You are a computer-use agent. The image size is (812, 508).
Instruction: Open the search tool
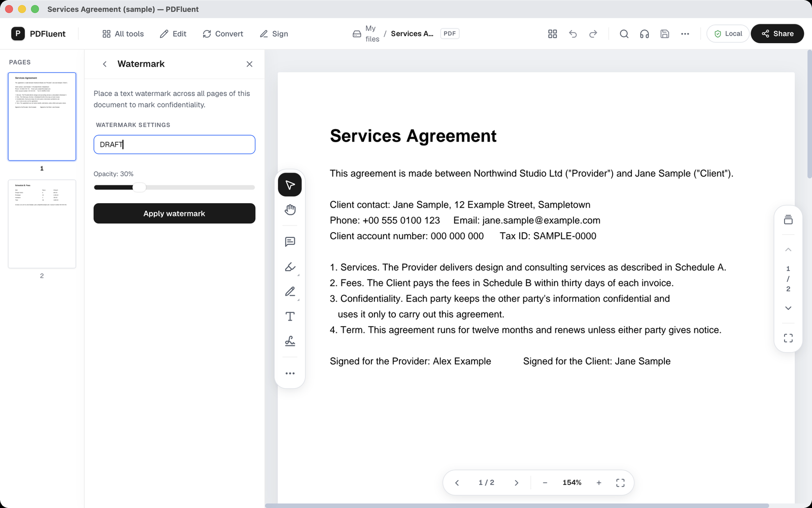[x=624, y=34]
